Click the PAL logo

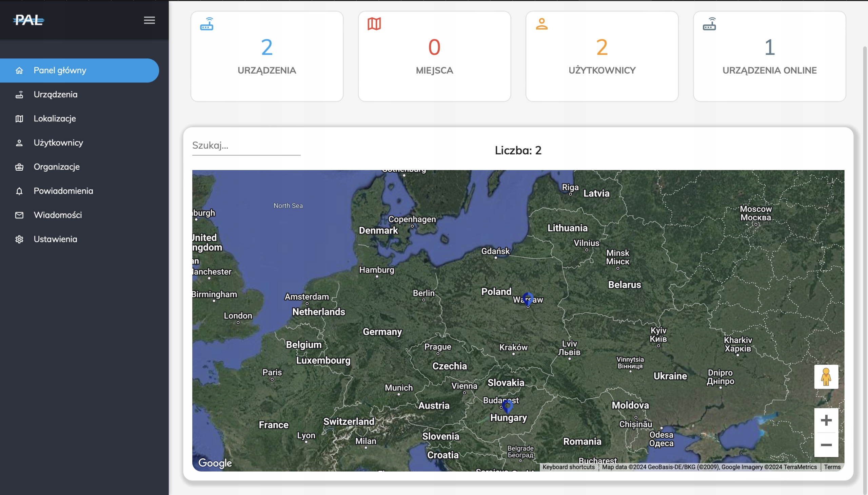coord(28,20)
